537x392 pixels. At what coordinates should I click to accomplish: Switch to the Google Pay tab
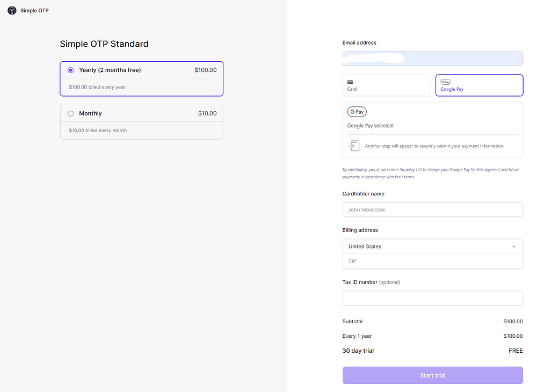pos(478,85)
